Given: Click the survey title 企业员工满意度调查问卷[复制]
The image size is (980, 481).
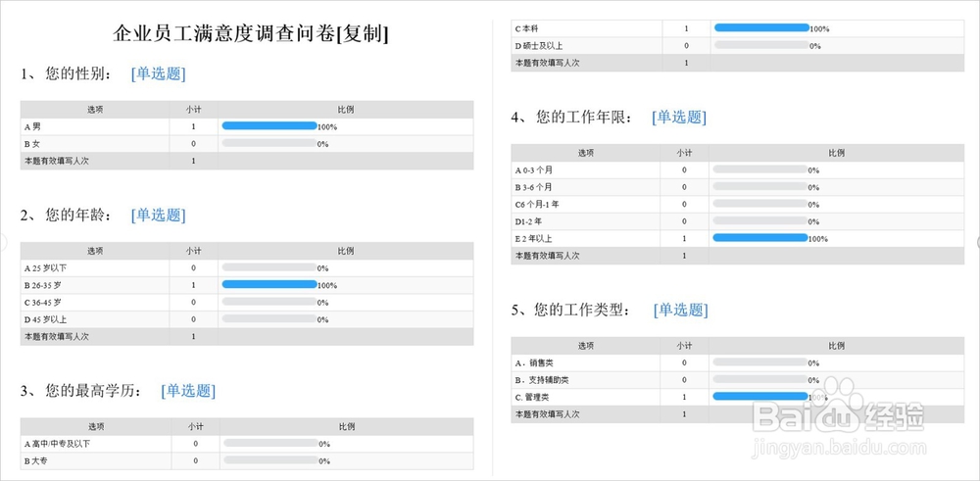Looking at the screenshot, I should click(252, 34).
